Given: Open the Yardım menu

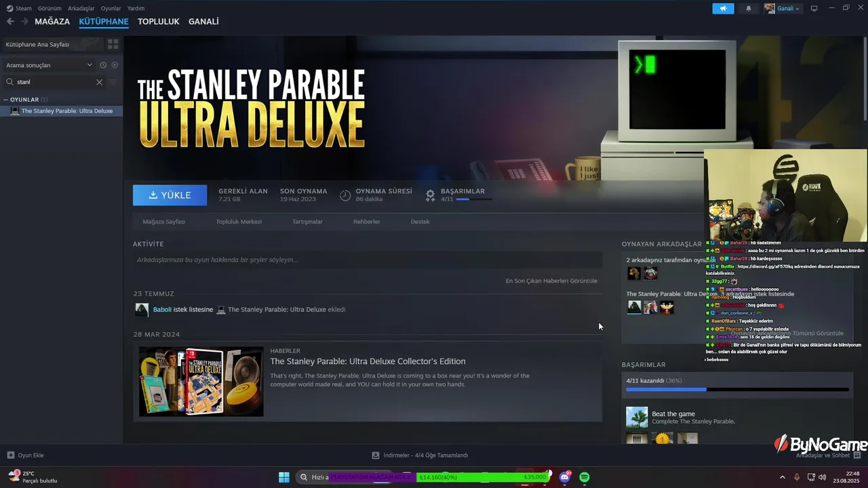Looking at the screenshot, I should click(x=136, y=8).
